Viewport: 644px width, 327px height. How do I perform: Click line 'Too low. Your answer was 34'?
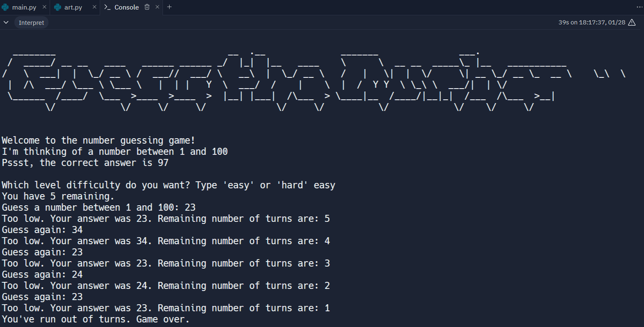tap(166, 241)
